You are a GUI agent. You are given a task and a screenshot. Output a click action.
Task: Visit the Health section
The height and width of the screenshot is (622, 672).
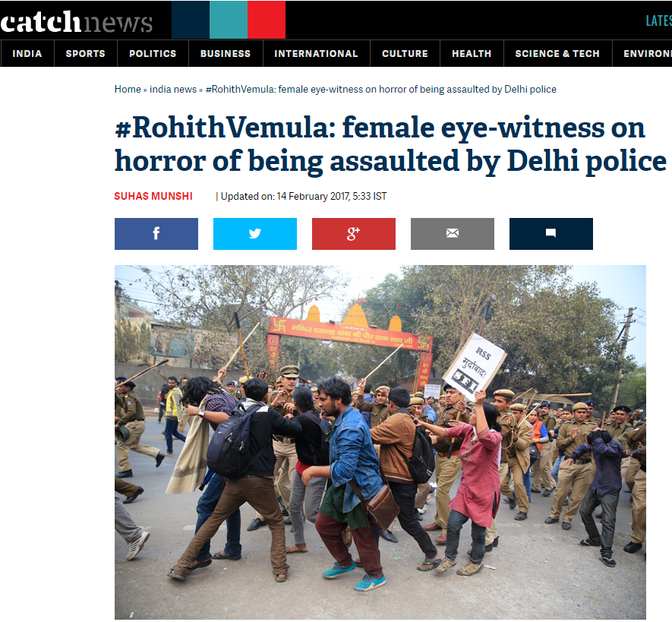(472, 54)
